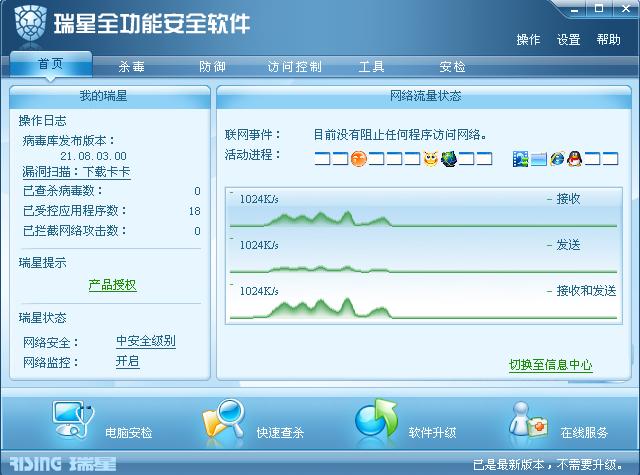Screen dimensions: 640x475
Task: Open the 杀毒 tab
Action: point(131,66)
